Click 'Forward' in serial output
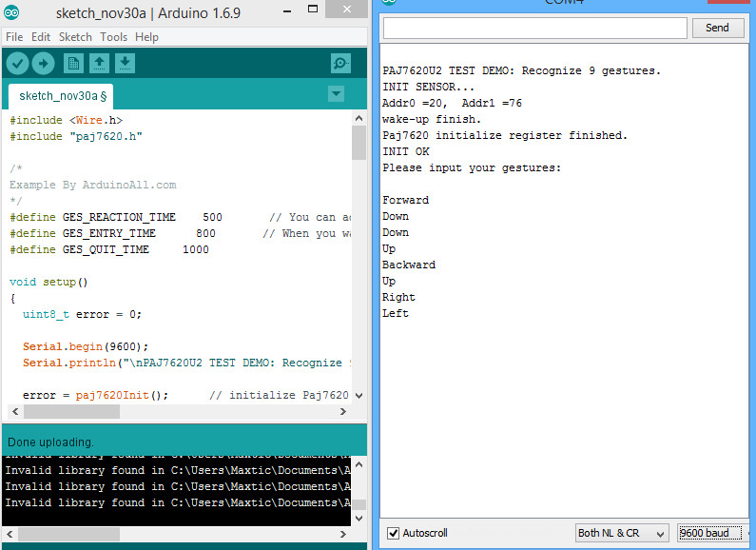The height and width of the screenshot is (550, 756). 405,200
